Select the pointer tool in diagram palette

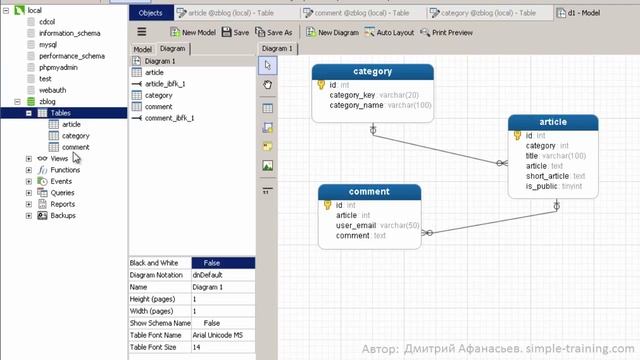[268, 65]
